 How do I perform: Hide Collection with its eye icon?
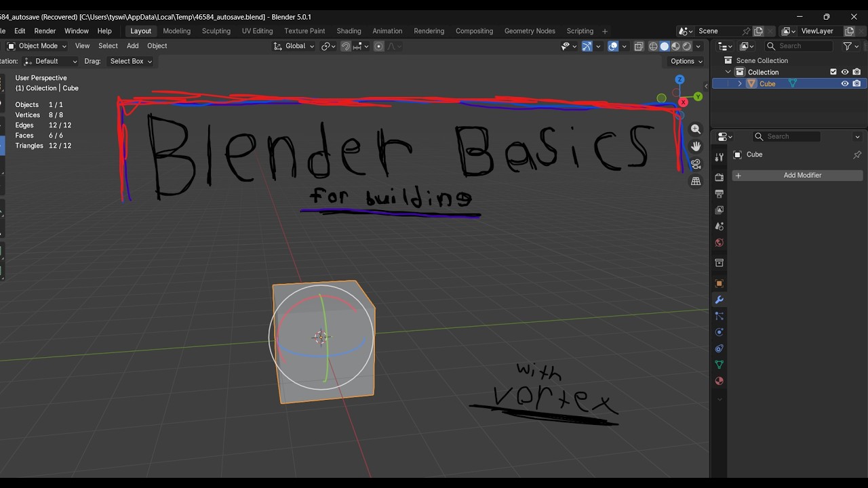coord(845,72)
